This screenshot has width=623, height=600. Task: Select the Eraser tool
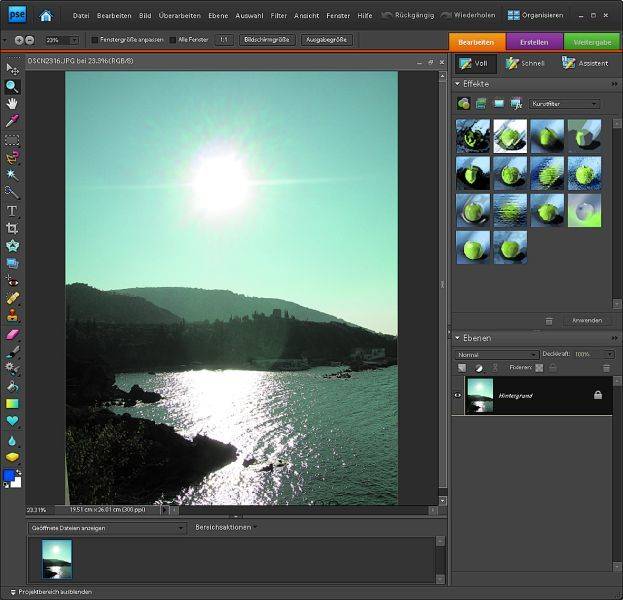12,334
